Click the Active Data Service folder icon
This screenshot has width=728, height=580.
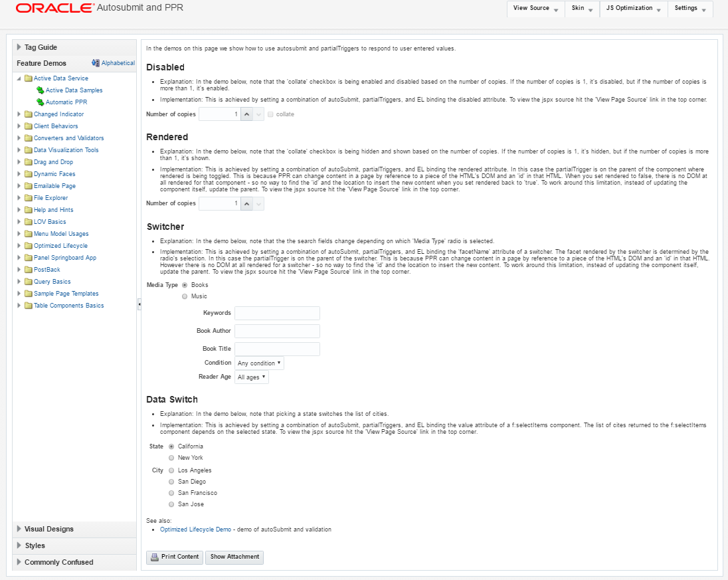tap(29, 78)
